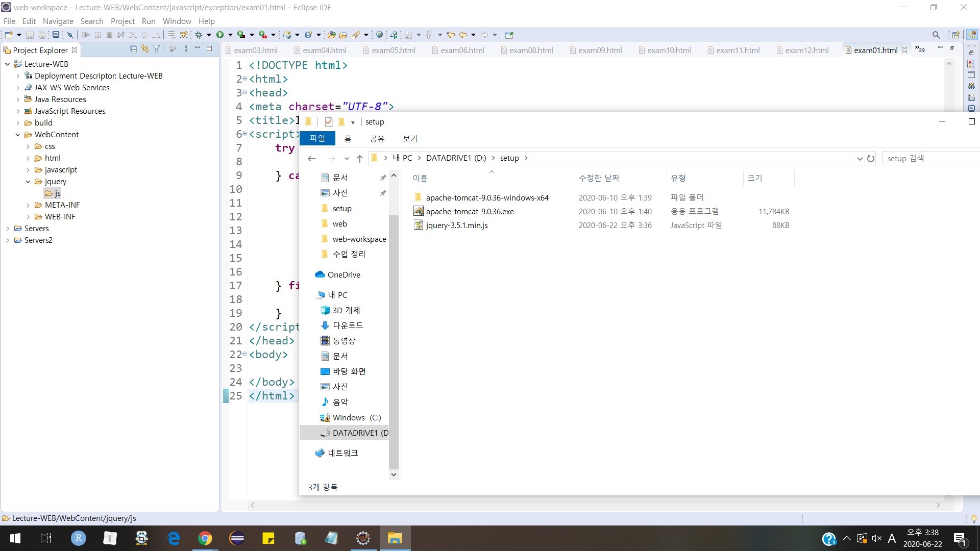Click refresh button in file explorer
The width and height of the screenshot is (980, 551).
point(871,158)
